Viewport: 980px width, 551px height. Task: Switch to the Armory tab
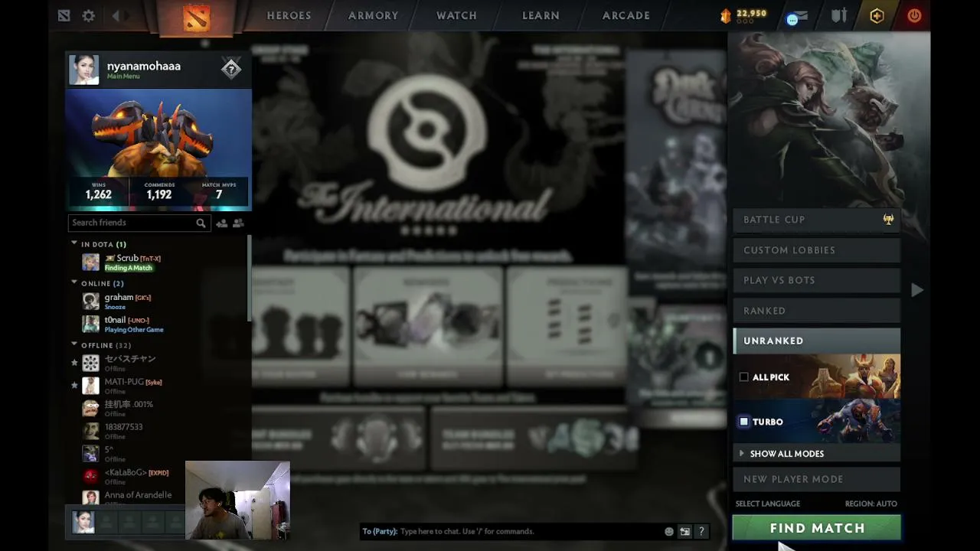coord(373,15)
